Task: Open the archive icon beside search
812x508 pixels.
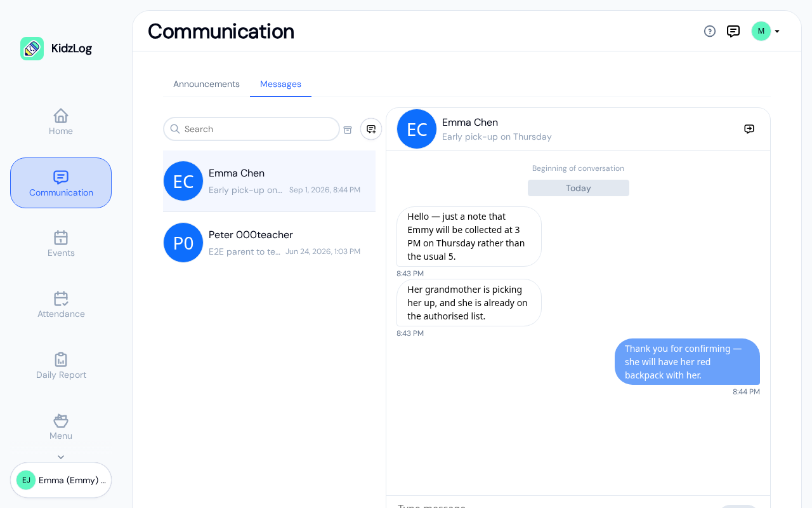Action: (348, 130)
